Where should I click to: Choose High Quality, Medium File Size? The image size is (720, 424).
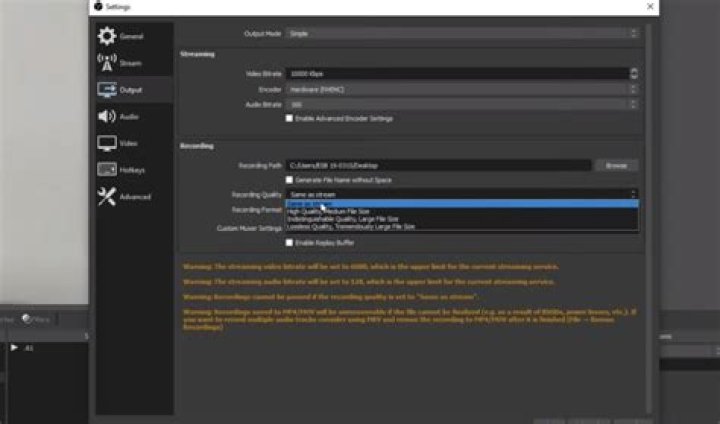click(x=462, y=212)
